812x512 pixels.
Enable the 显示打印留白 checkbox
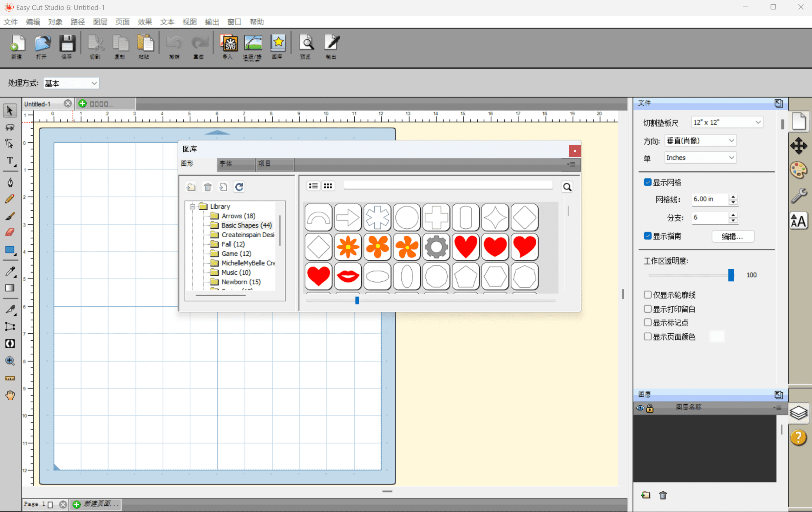tap(647, 309)
